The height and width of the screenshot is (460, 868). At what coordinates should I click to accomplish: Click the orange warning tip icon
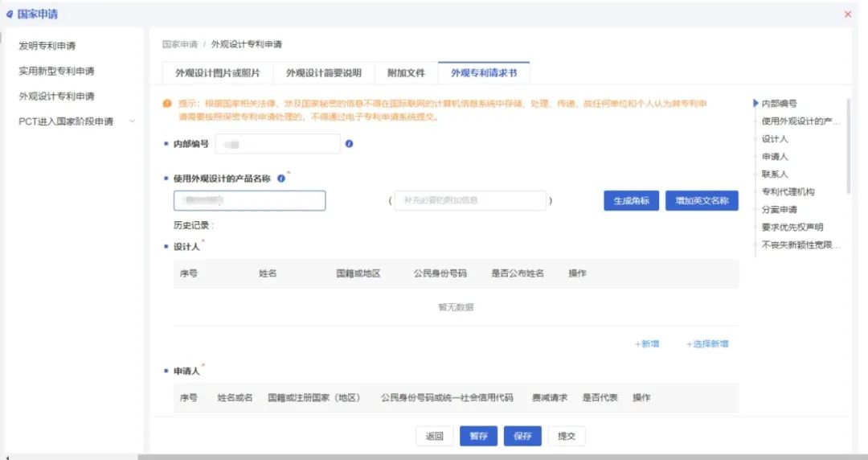coord(167,104)
